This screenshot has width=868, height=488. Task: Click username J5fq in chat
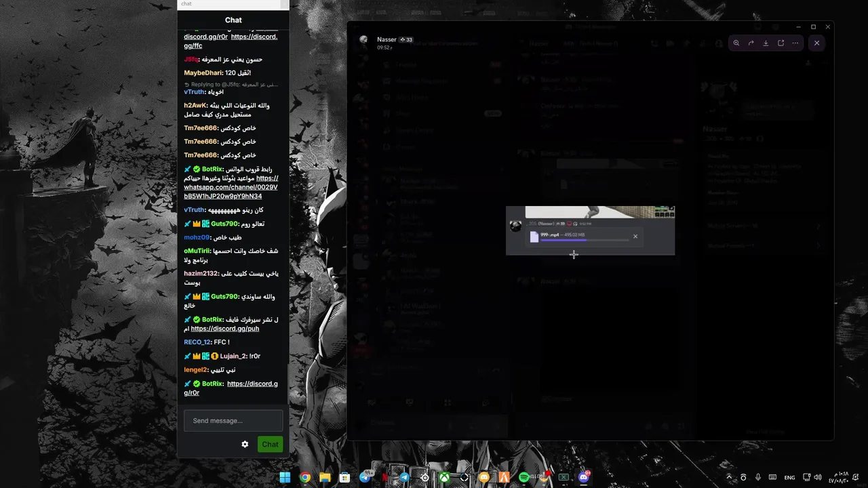coord(191,60)
